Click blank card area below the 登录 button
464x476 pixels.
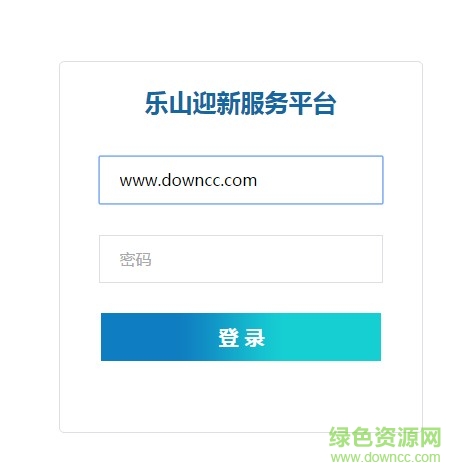click(x=241, y=395)
